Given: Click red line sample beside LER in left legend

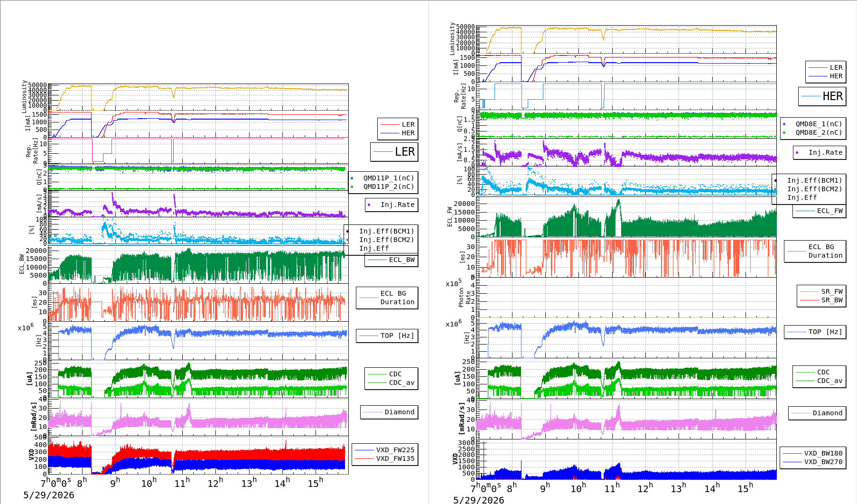Looking at the screenshot, I should 390,124.
